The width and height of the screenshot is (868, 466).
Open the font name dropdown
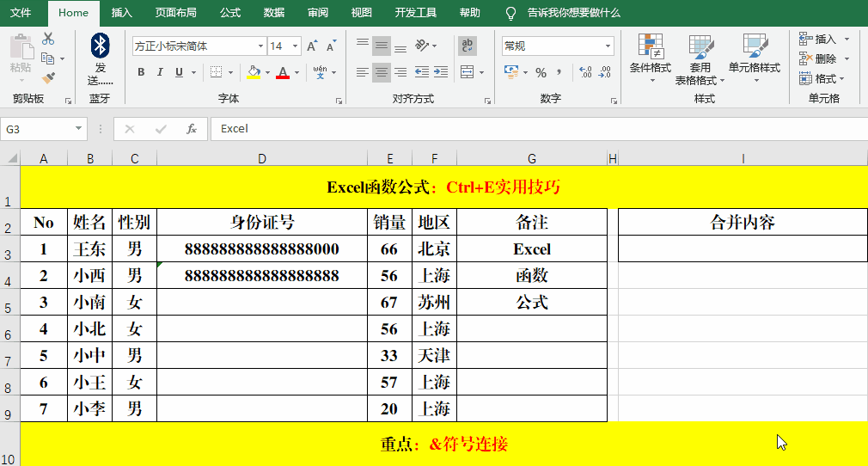tap(260, 46)
